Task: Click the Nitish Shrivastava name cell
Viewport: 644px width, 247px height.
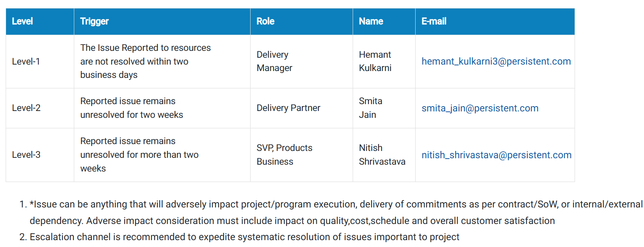Action: pyautogui.click(x=384, y=155)
